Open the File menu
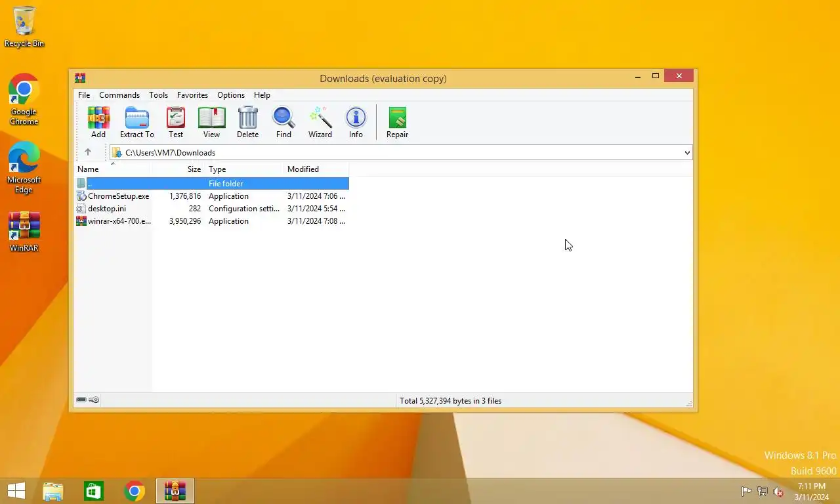840x504 pixels. (84, 95)
